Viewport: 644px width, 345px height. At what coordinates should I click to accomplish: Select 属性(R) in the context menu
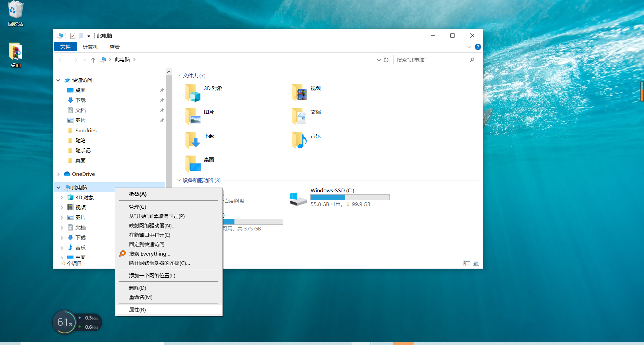coord(137,309)
